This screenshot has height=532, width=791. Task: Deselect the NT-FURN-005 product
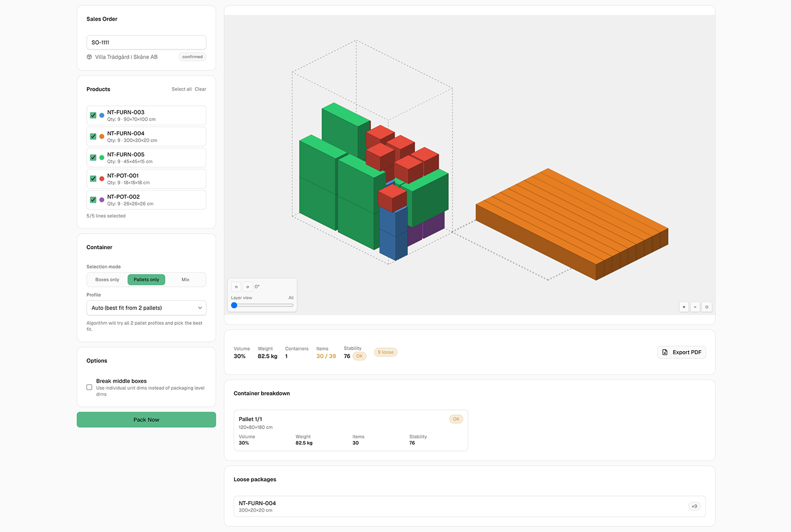93,157
